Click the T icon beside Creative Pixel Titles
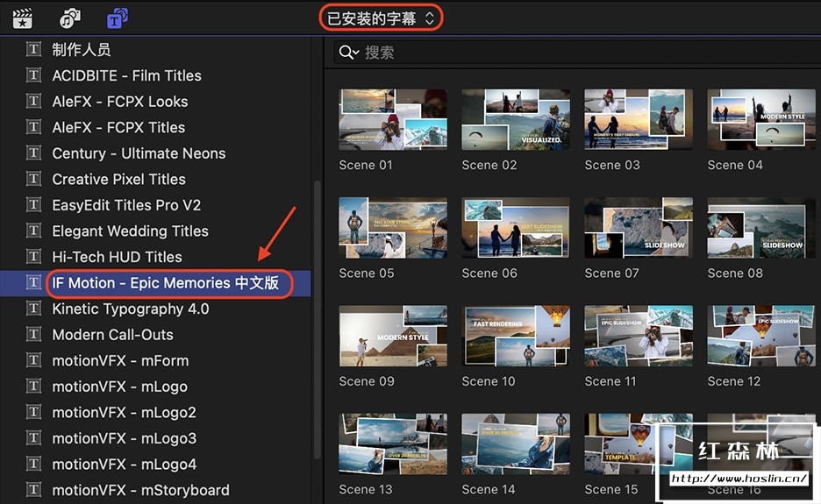The width and height of the screenshot is (821, 504). coord(33,179)
